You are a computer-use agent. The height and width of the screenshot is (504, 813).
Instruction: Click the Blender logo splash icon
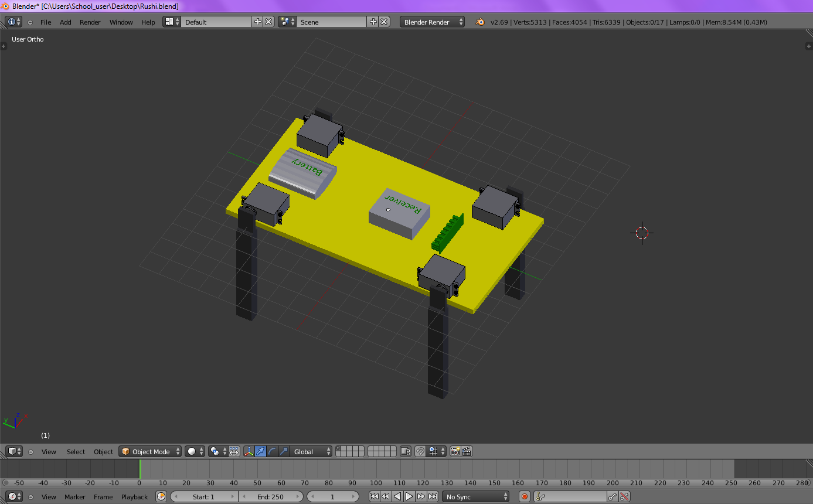(480, 22)
